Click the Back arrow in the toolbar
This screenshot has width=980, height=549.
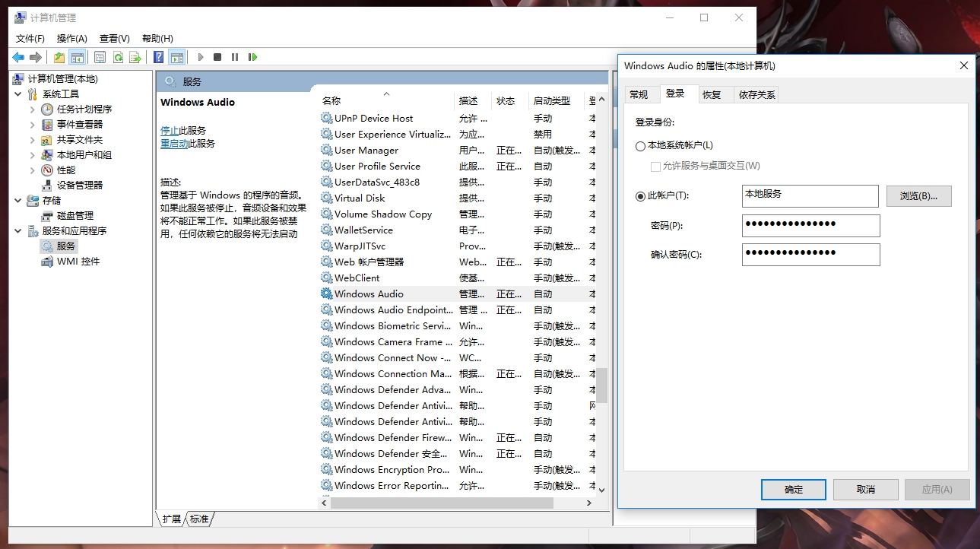pyautogui.click(x=18, y=57)
